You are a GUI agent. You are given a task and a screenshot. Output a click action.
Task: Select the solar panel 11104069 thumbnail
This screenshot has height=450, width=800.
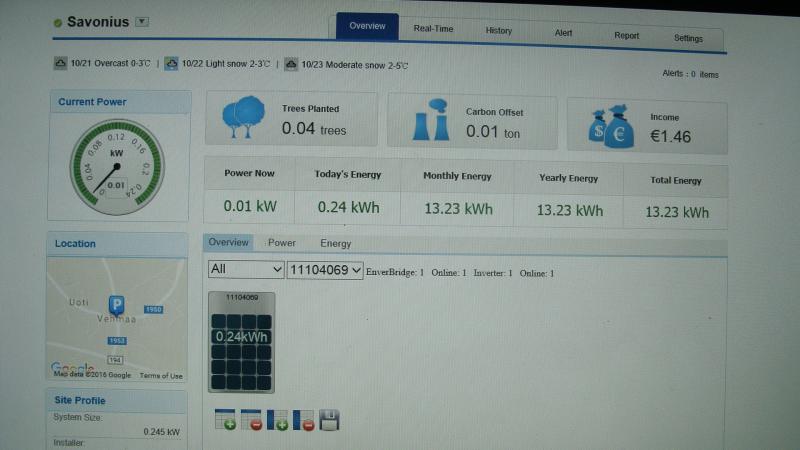pos(241,342)
